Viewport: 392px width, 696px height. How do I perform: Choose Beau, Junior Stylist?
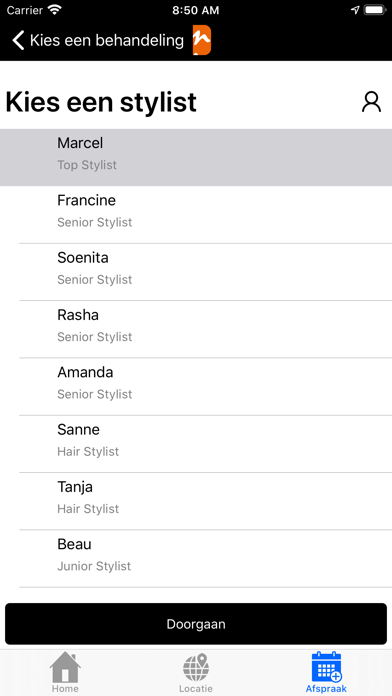[x=196, y=558]
